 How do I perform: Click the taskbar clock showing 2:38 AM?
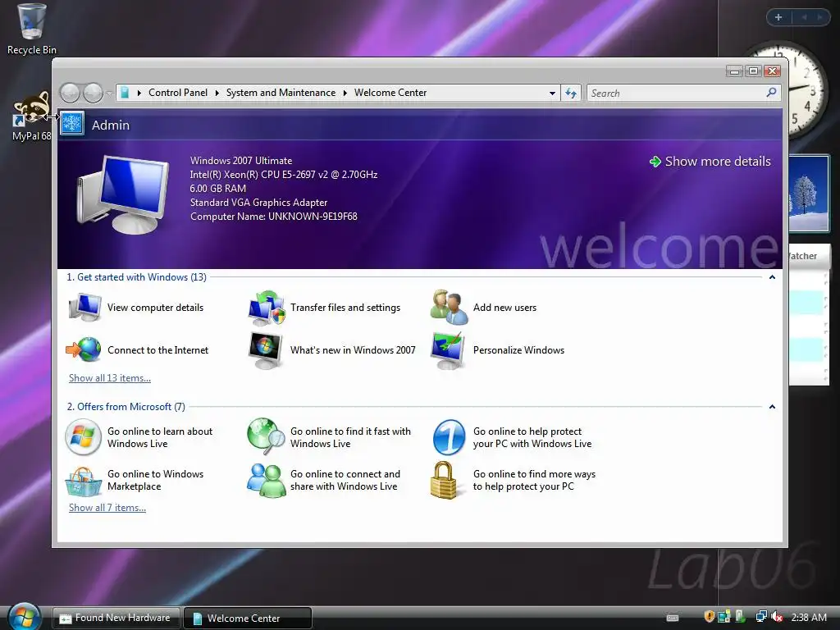809,617
